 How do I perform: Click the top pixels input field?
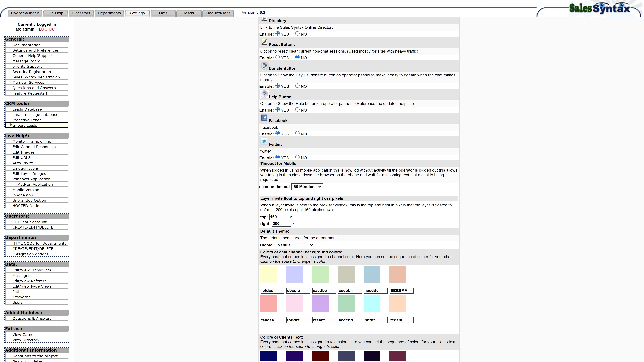tap(279, 217)
